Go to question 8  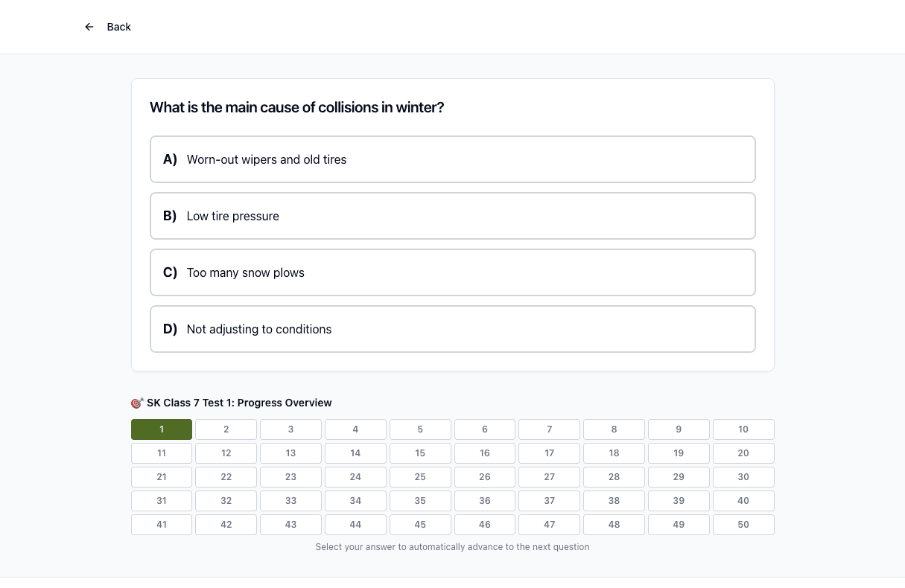pyautogui.click(x=614, y=429)
